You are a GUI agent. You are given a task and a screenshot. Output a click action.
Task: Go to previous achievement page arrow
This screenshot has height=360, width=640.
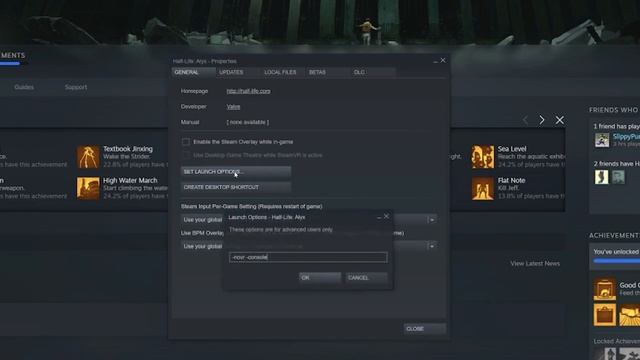(526, 120)
